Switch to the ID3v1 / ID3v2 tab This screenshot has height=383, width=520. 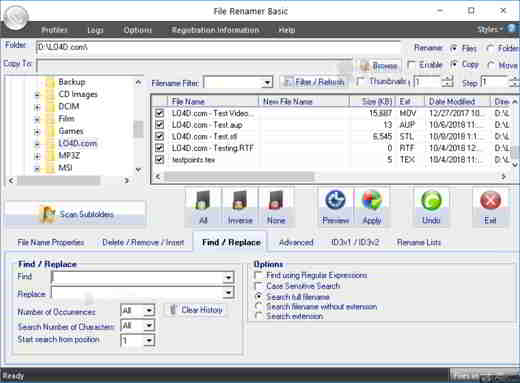(355, 242)
